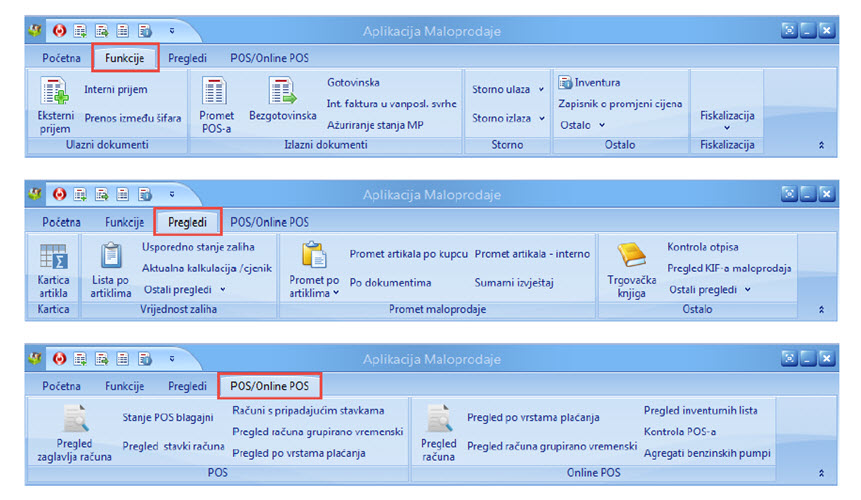The width and height of the screenshot is (861, 500).
Task: Click Zapisnik o promjeni cijena
Action: (x=620, y=103)
